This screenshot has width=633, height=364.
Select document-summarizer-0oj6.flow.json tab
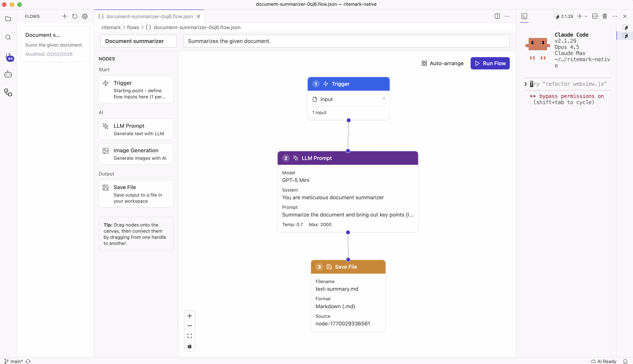149,16
